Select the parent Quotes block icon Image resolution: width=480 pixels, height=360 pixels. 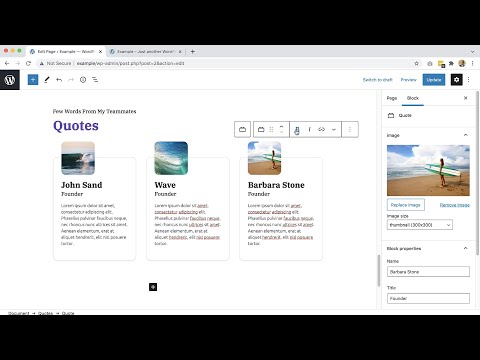point(242,129)
